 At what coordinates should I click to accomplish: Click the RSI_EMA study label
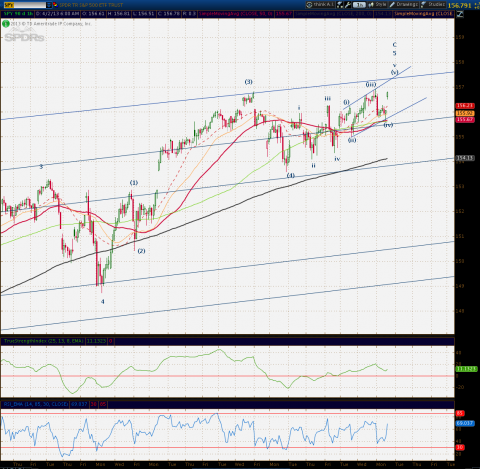coord(36,404)
